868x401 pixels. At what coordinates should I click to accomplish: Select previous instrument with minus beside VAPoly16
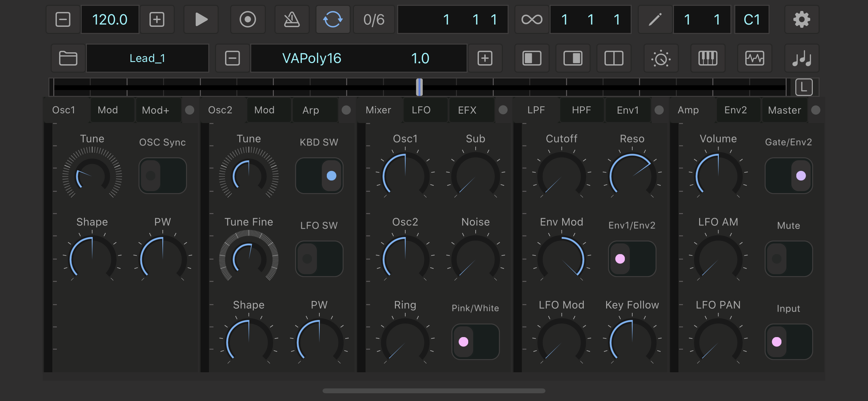click(232, 58)
